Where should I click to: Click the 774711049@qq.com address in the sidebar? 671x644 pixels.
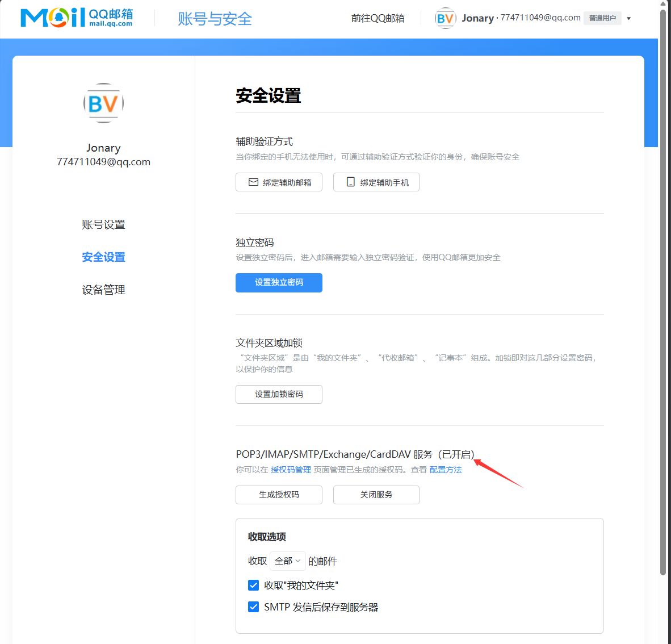(x=103, y=162)
